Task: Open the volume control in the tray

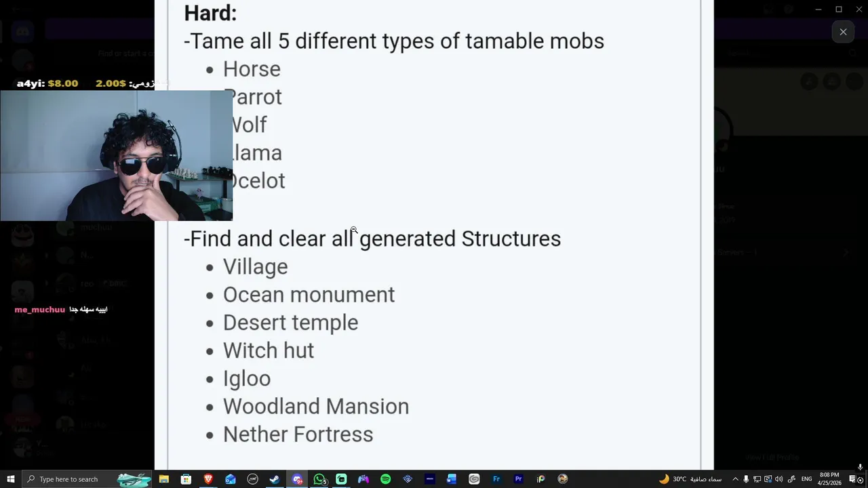Action: (778, 479)
